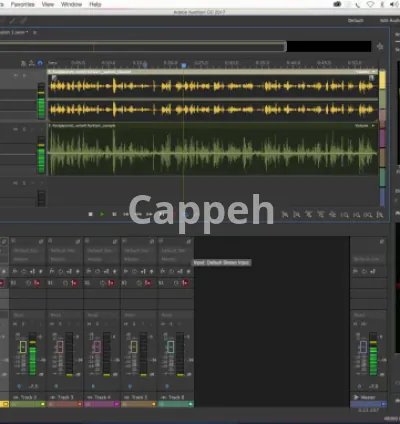This screenshot has height=424, width=400.
Task: Click the zoom in at out-point icon
Action: (356, 215)
